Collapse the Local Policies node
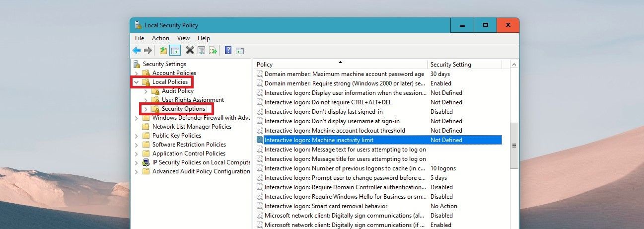This screenshot has width=644, height=229. coord(137,82)
